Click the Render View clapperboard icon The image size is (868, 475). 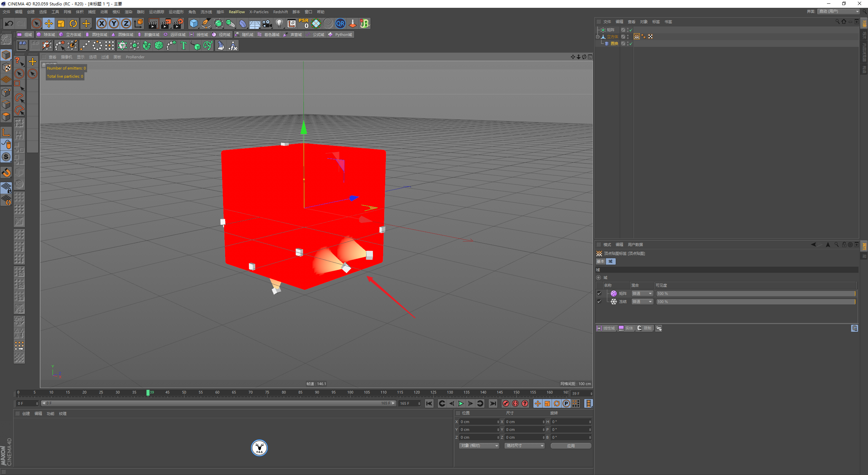(153, 23)
